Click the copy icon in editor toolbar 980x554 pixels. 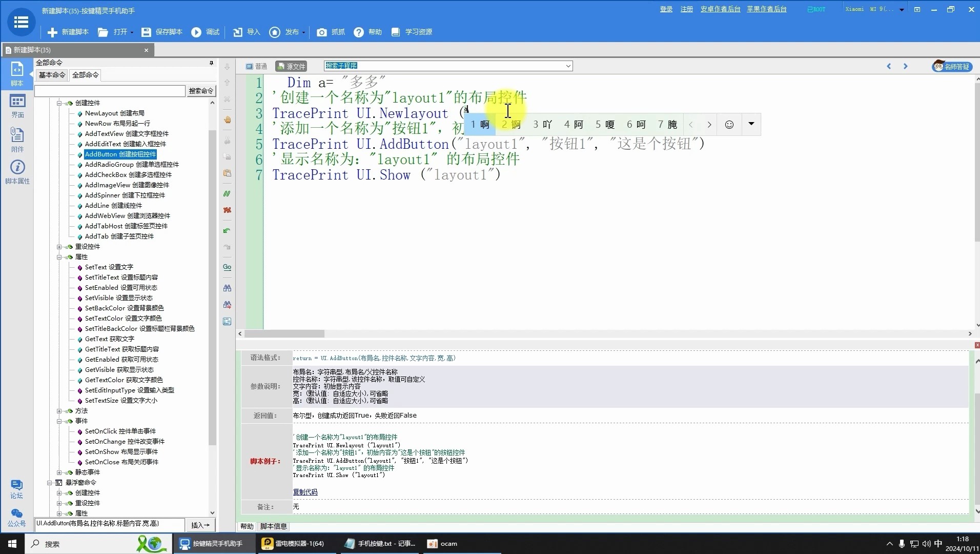pos(227,156)
